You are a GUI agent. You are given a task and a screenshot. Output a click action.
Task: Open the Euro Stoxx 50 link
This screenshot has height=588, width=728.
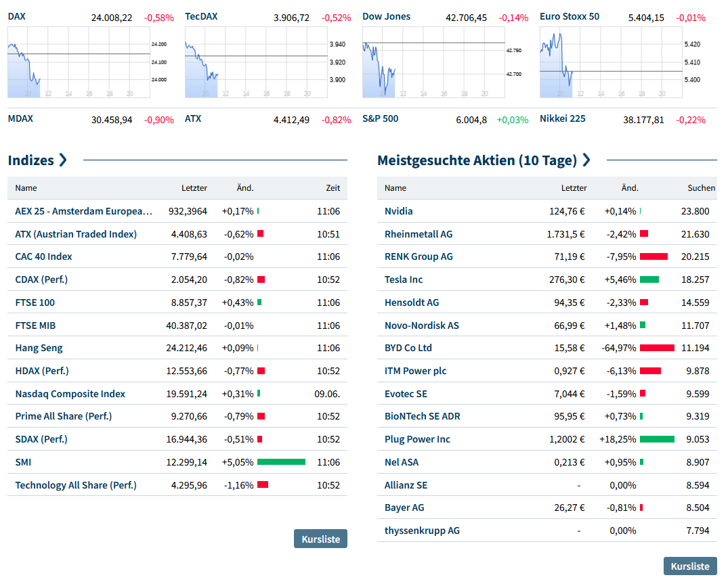(x=570, y=17)
